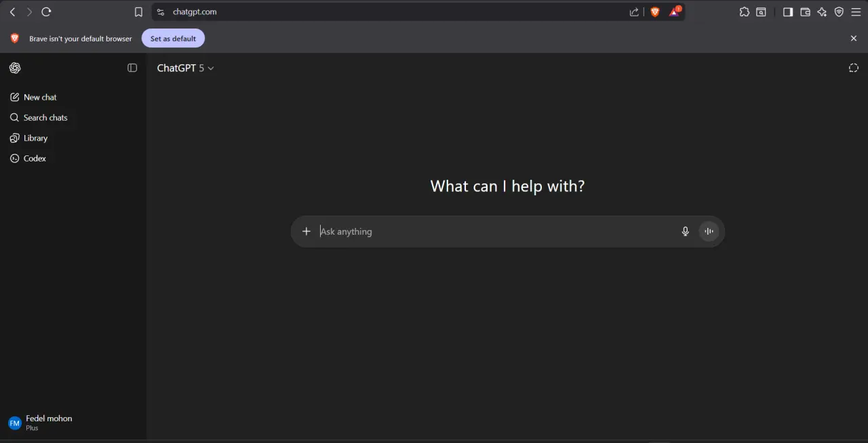Click the microphone dictate icon
Viewport: 868px width, 443px height.
(x=686, y=231)
